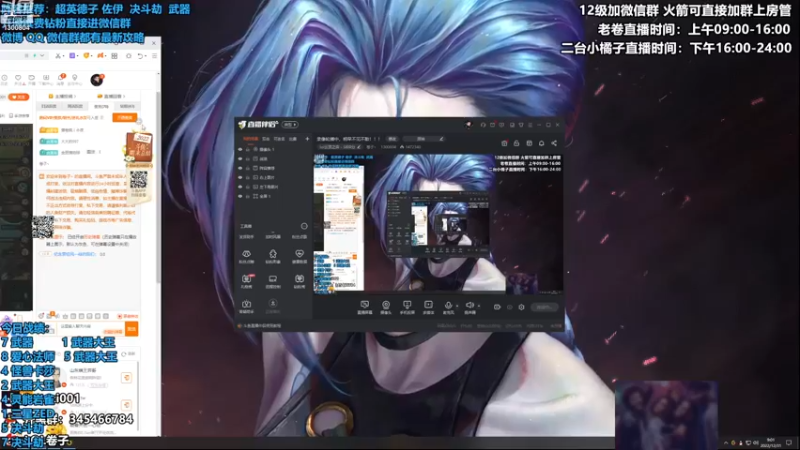Select the last tab in webpage chat panel
This screenshot has height=450, width=800.
[127, 106]
